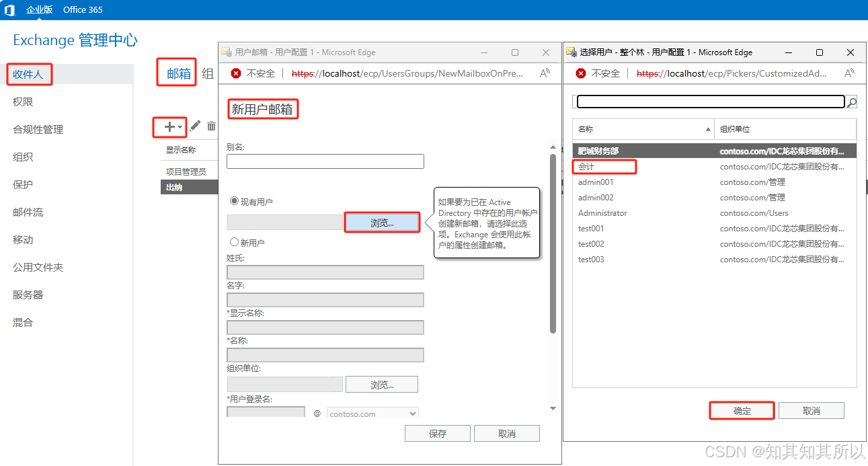Click the read-aloud icon in mailbox window address bar

point(545,73)
